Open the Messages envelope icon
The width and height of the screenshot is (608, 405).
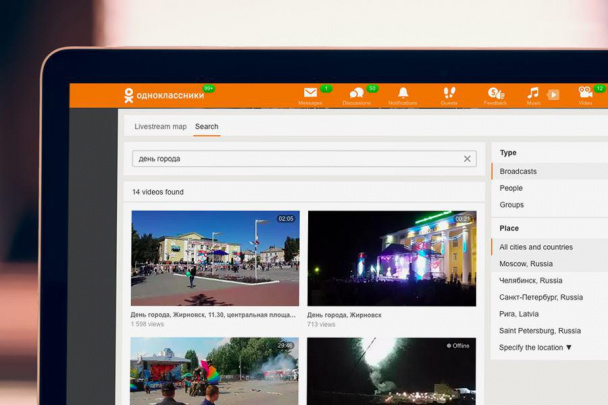[311, 93]
